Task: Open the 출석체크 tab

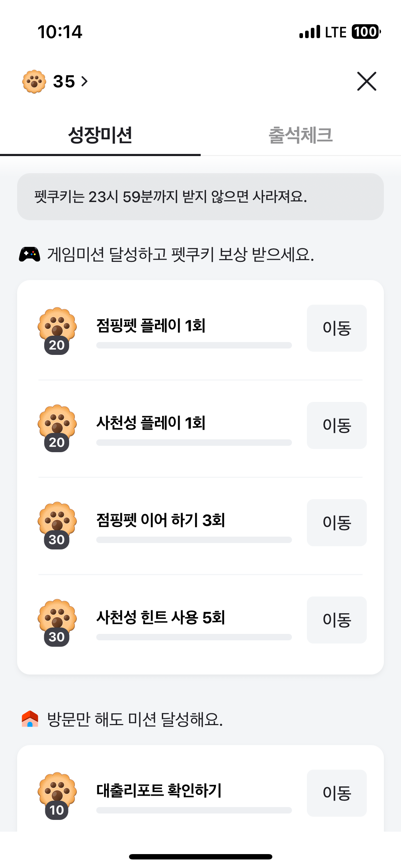Action: (x=300, y=135)
